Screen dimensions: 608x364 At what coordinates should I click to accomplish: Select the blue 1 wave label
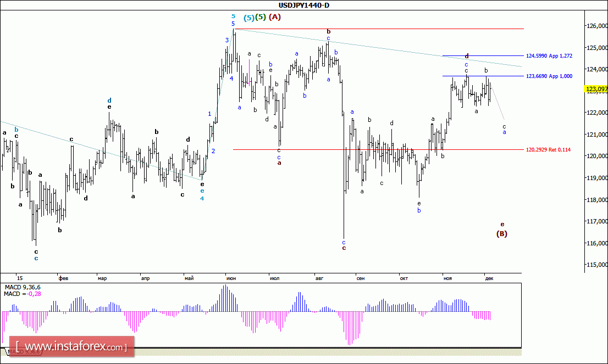coord(209,114)
